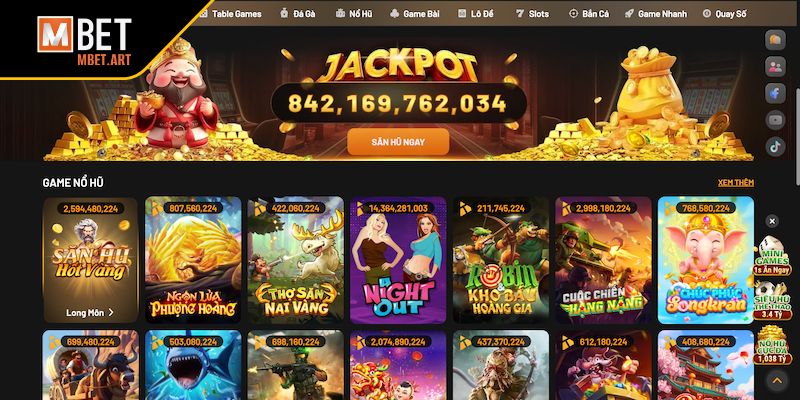Open the TikTok icon in right sidebar

(775, 146)
